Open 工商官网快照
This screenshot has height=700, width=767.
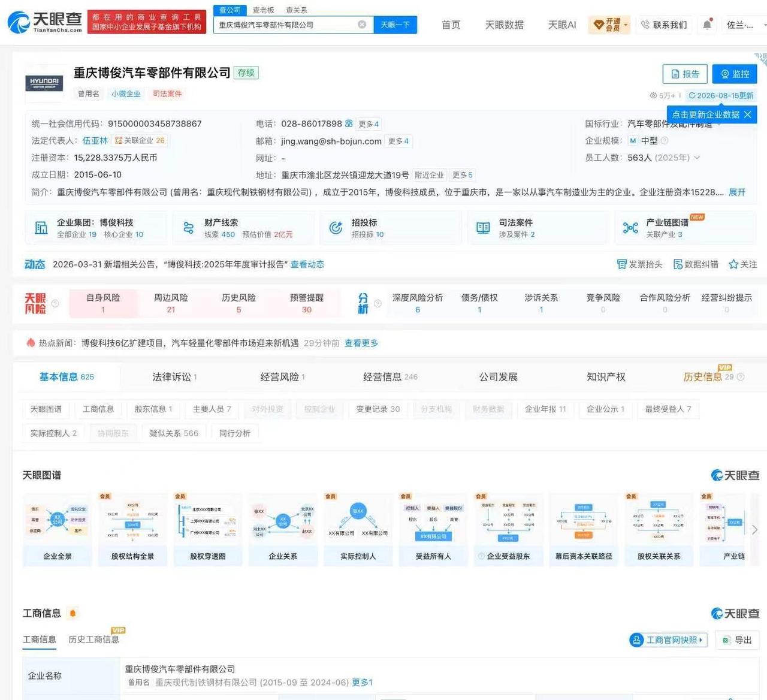coord(668,640)
